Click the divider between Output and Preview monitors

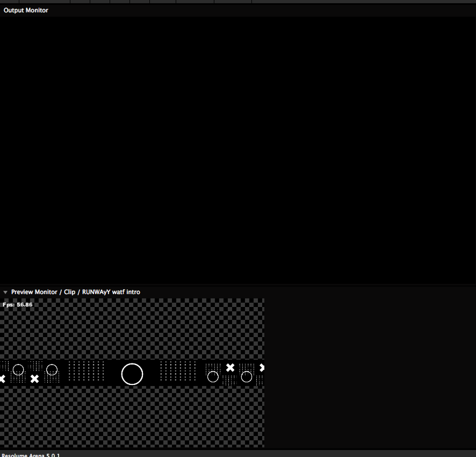[238, 284]
